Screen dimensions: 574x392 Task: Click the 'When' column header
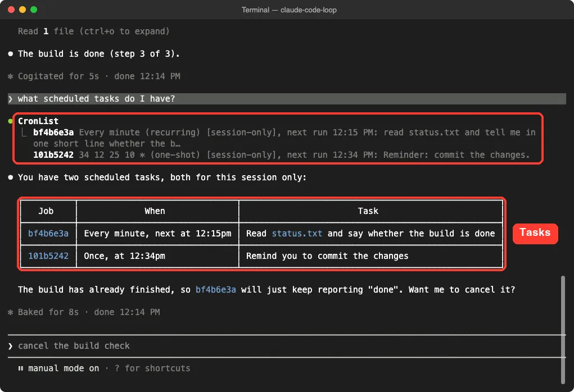(155, 211)
